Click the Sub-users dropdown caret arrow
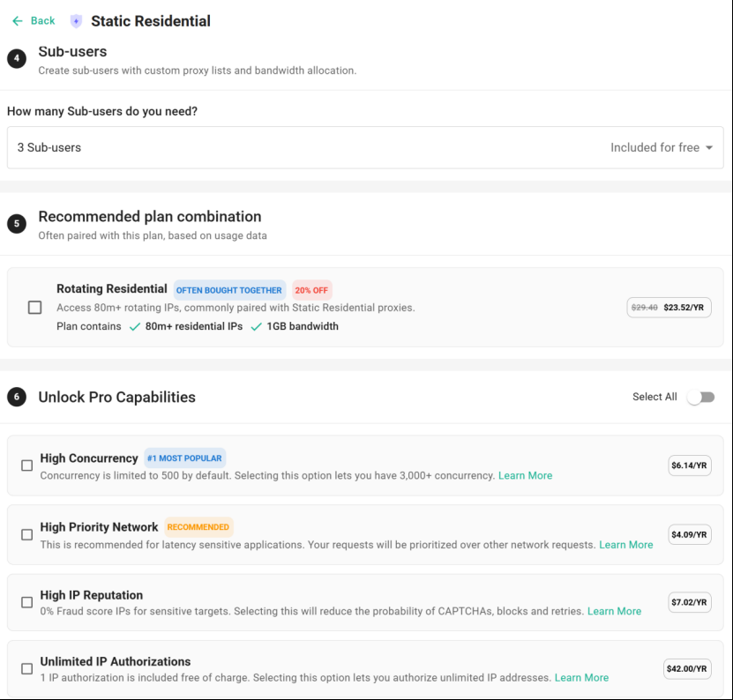The height and width of the screenshot is (700, 733). tap(709, 147)
